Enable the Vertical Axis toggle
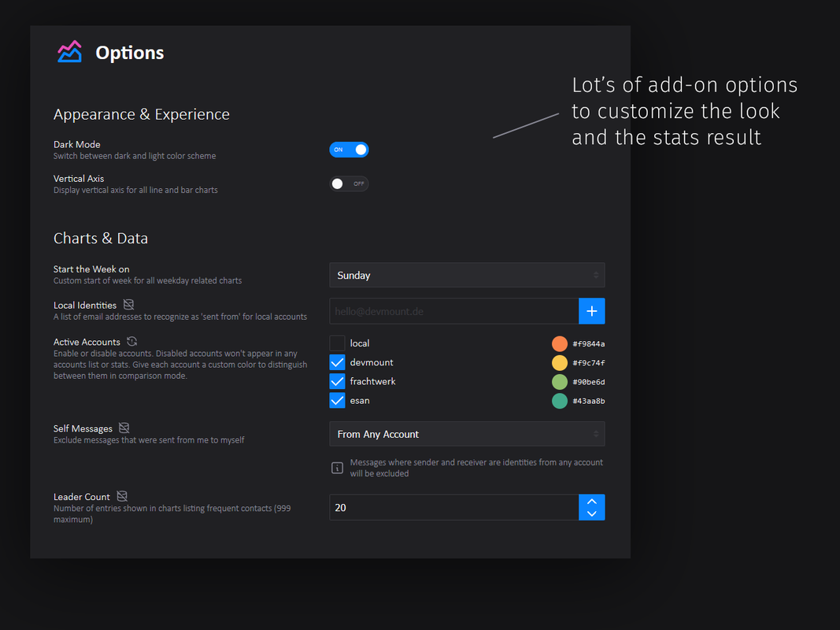This screenshot has height=630, width=840. [349, 183]
